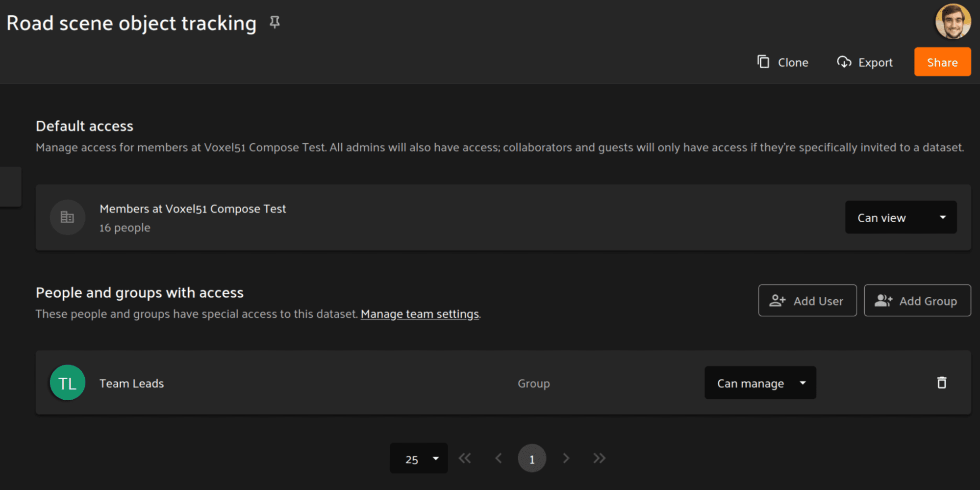The image size is (980, 490).
Task: Add a group to the dataset
Action: tap(917, 301)
